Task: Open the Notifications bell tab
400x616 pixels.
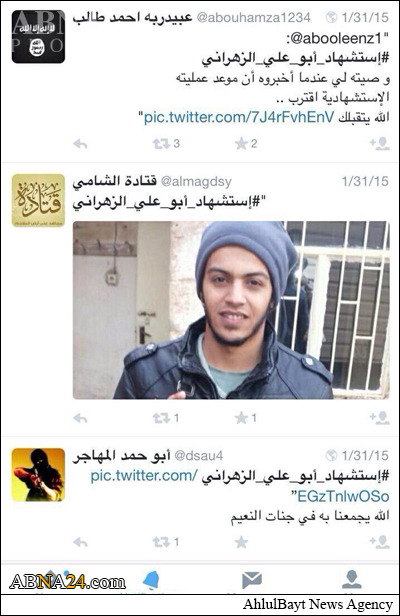Action: click(151, 580)
